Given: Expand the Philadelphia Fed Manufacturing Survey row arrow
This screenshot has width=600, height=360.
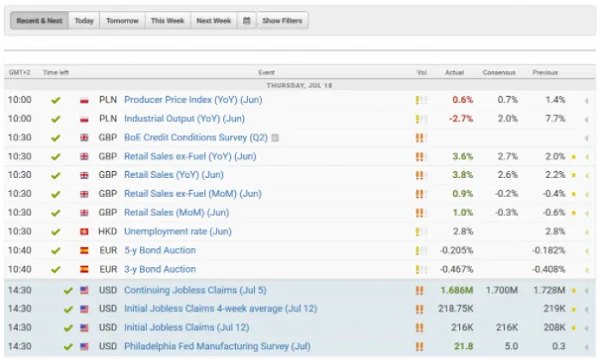Looking at the screenshot, I should pyautogui.click(x=586, y=347).
